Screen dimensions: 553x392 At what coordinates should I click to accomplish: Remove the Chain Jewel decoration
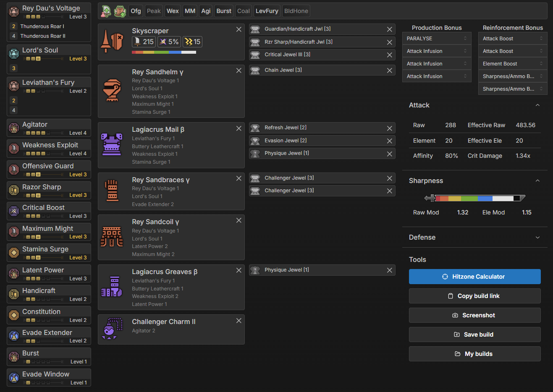click(x=390, y=70)
